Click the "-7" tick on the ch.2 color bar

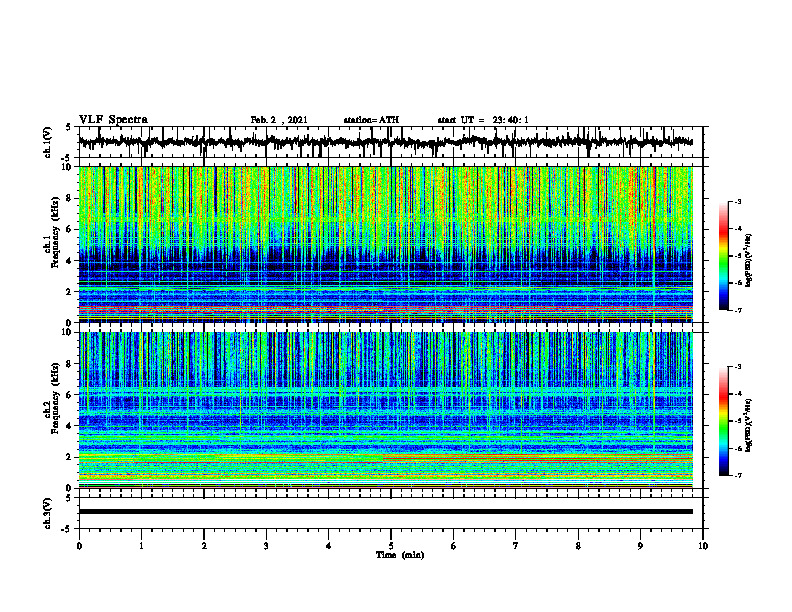pyautogui.click(x=738, y=476)
